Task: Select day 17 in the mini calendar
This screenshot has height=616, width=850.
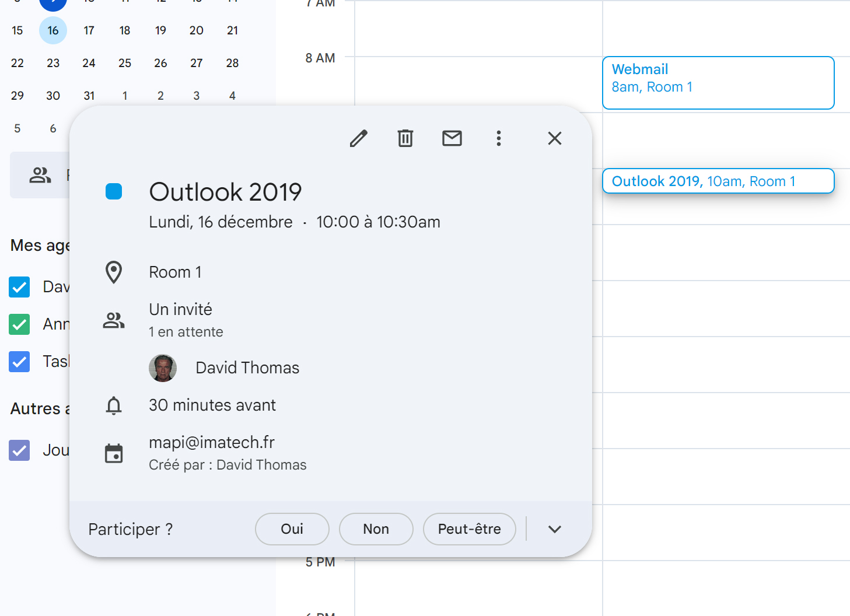Action: point(89,30)
